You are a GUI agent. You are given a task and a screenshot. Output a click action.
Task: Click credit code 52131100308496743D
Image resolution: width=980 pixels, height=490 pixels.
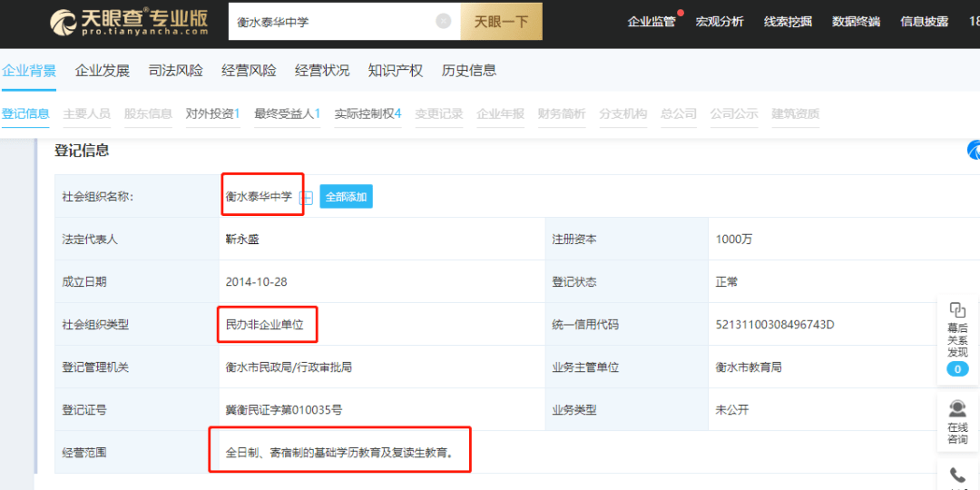point(775,324)
